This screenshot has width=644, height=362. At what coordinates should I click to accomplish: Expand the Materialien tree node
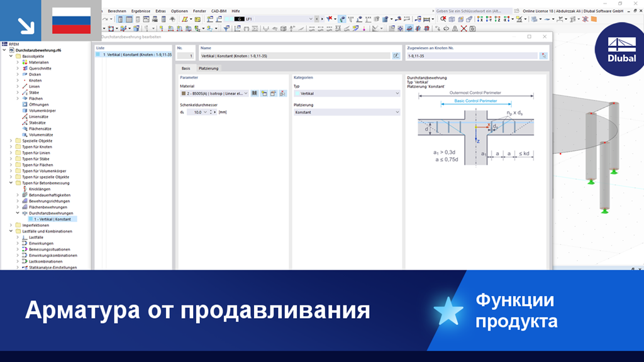click(18, 62)
